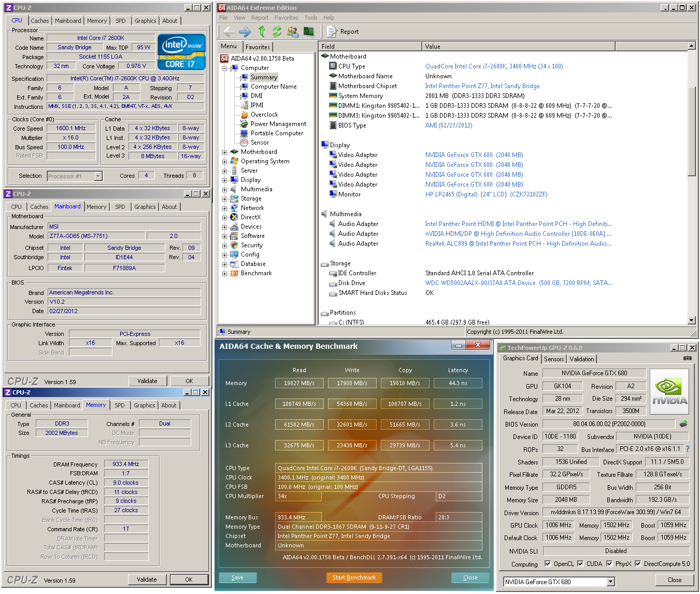Click the Value column header in AIDA64
The height and width of the screenshot is (594, 700).
[x=518, y=46]
